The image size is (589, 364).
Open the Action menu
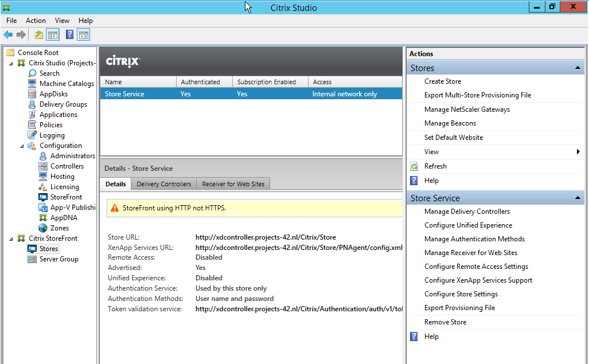(36, 21)
